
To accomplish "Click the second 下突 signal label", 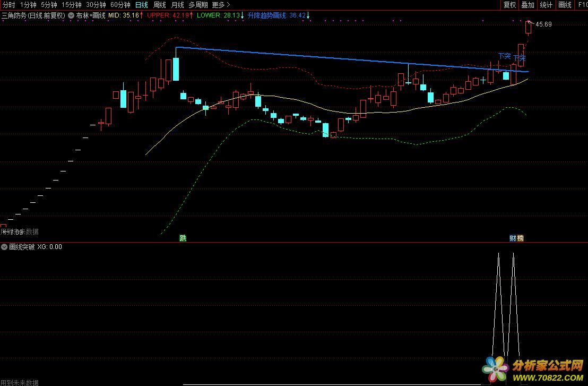I will point(520,58).
